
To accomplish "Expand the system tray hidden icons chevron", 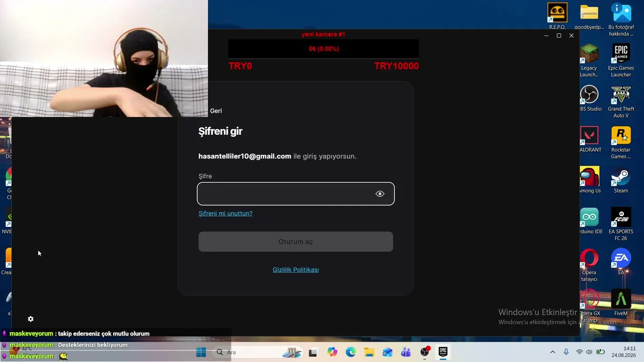I will tap(552, 352).
